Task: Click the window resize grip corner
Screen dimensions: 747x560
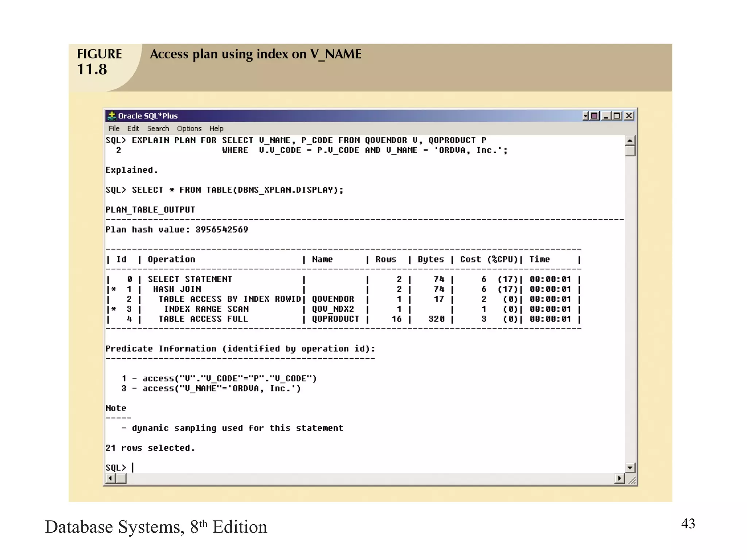Action: [632, 480]
